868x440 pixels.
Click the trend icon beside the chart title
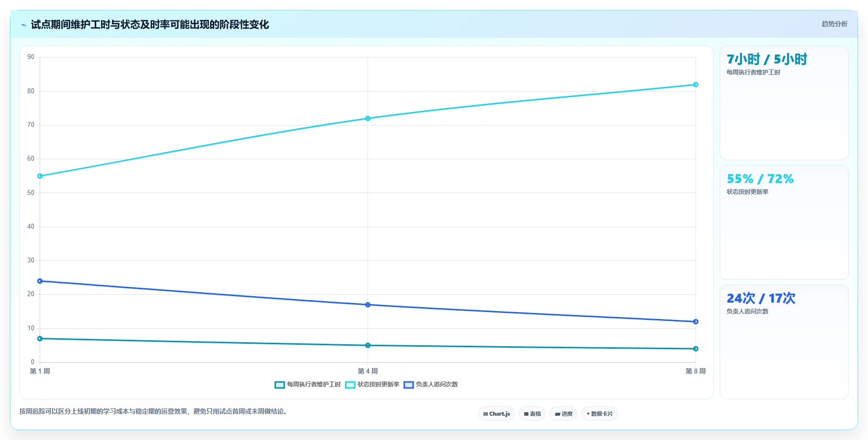coord(23,25)
